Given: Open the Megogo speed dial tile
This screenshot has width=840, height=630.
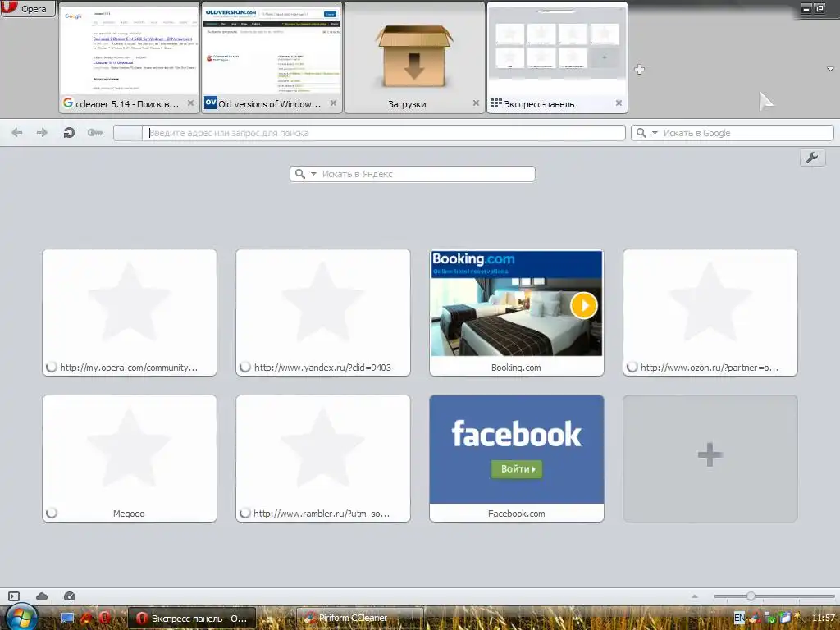Looking at the screenshot, I should [x=130, y=459].
